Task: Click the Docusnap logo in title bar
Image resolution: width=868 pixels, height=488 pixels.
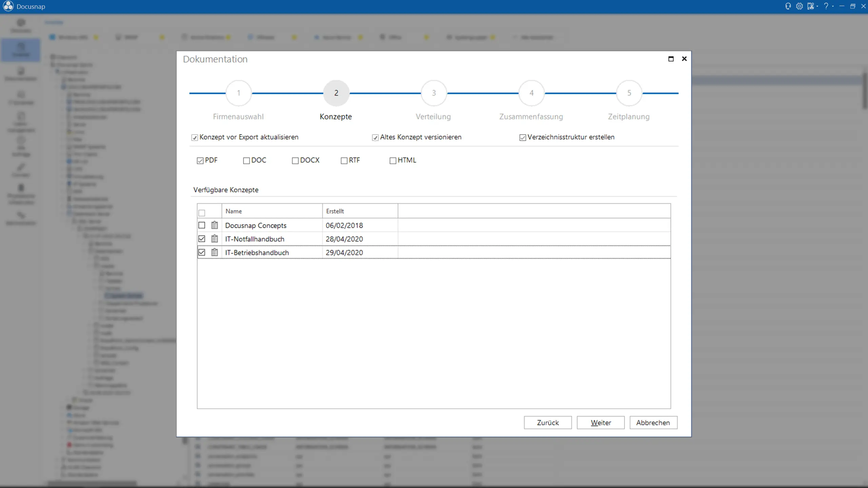Action: (x=8, y=6)
